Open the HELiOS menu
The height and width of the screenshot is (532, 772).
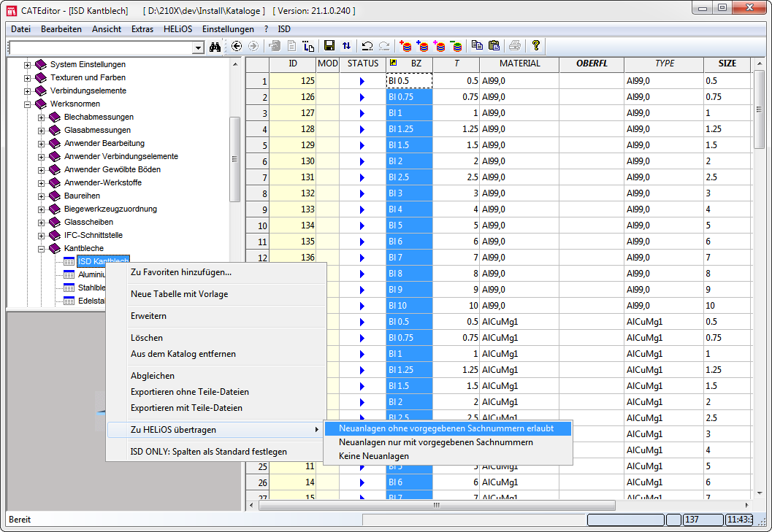tap(177, 29)
